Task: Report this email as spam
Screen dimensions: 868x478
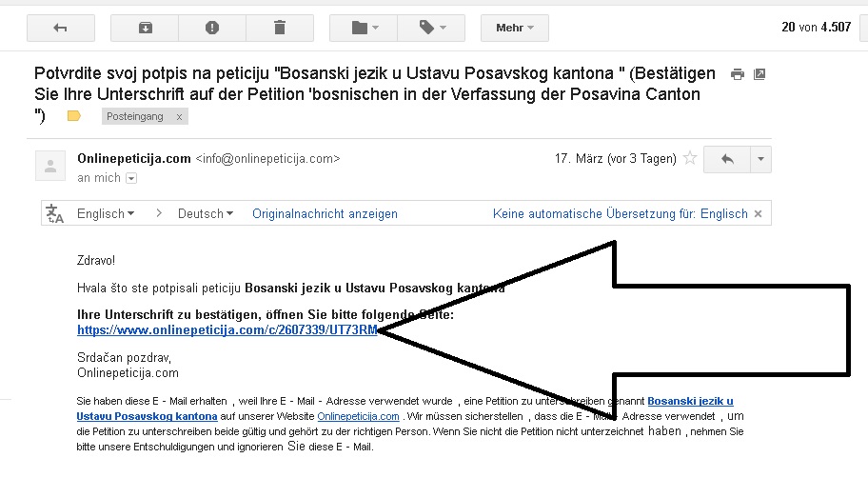Action: coord(212,28)
